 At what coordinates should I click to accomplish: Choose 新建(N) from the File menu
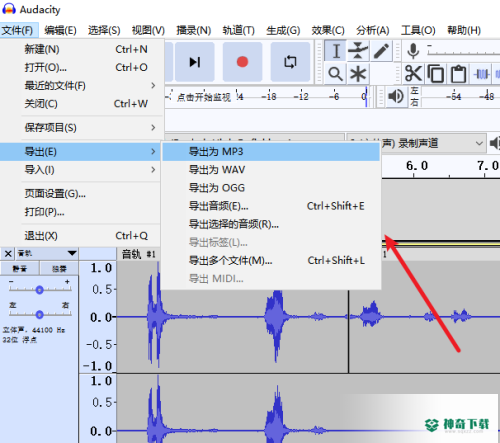(x=82, y=49)
